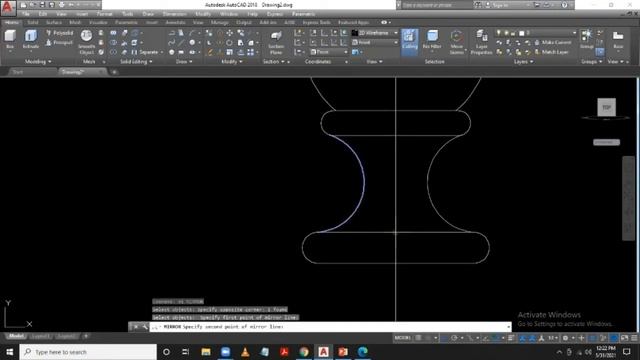Add a new drawing tab with plus button
Viewport: 640px width, 360px height.
pos(114,72)
